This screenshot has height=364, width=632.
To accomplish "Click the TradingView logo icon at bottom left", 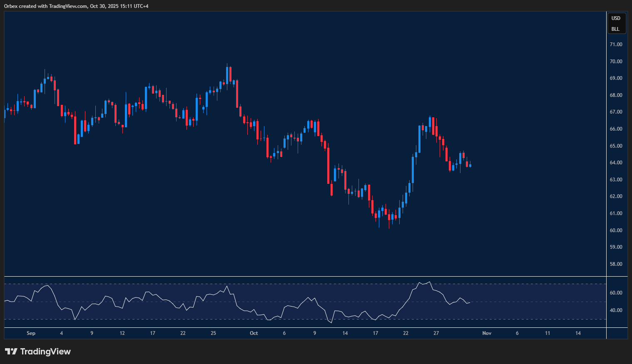I will [11, 352].
